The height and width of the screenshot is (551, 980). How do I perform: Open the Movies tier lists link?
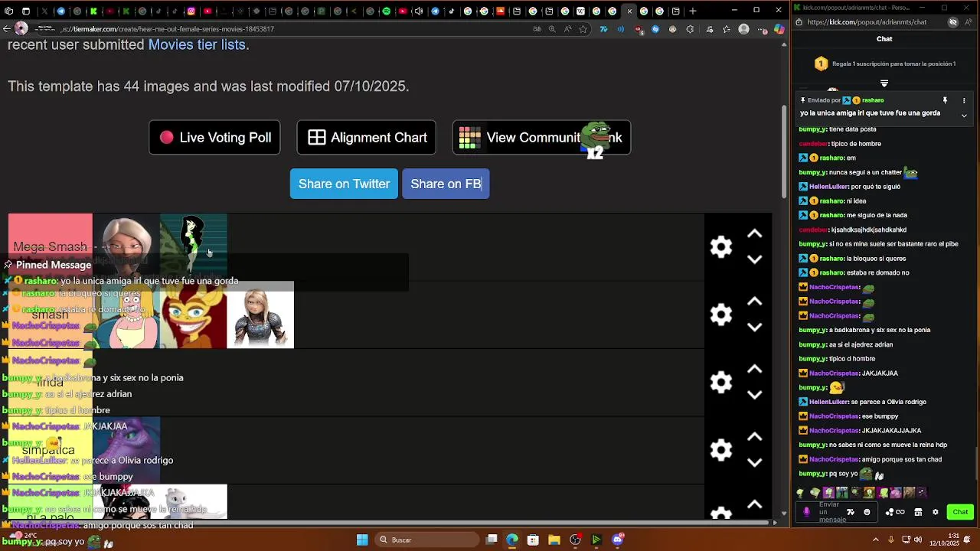[197, 44]
